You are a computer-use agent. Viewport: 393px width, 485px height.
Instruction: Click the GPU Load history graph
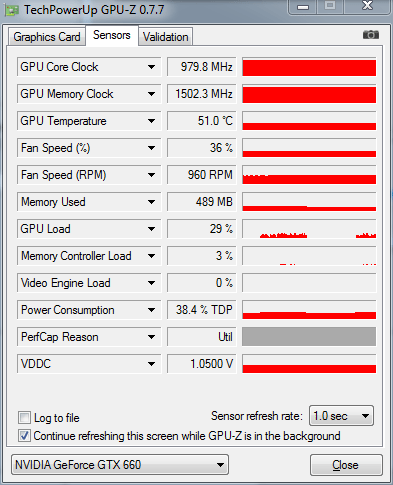point(309,229)
